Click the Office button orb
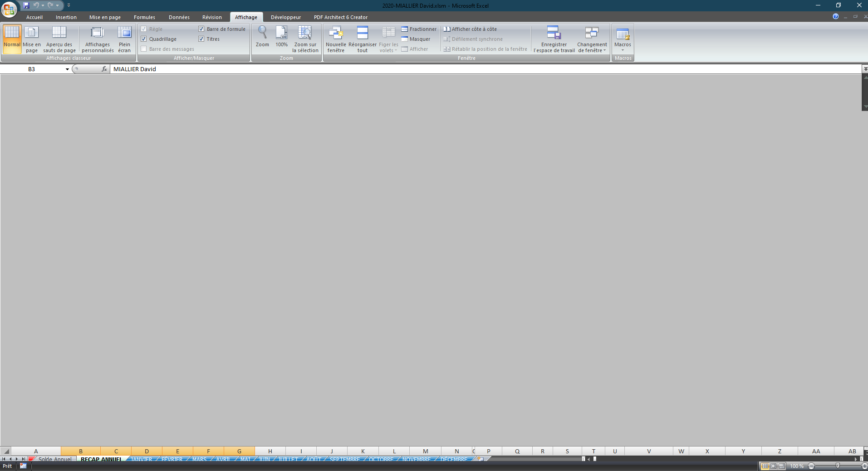 coord(9,9)
